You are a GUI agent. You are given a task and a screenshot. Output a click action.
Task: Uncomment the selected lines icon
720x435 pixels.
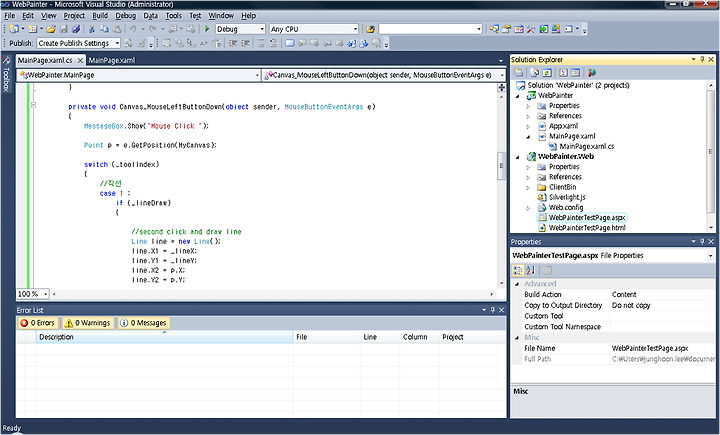click(273, 43)
